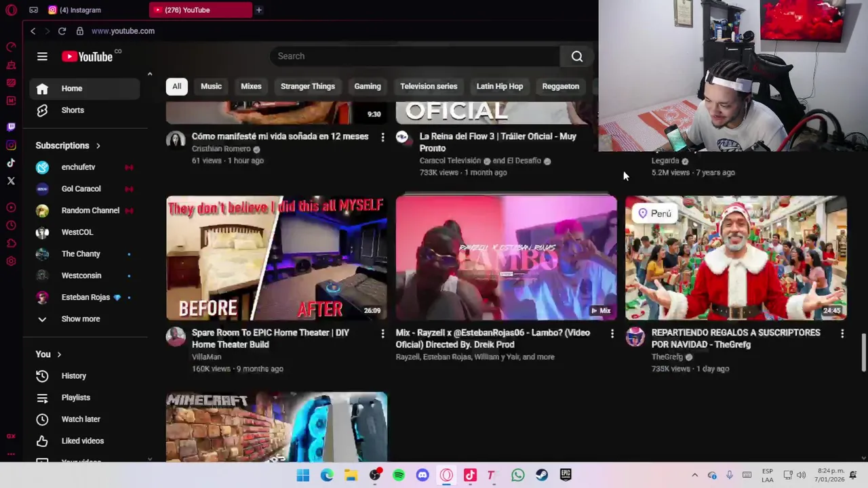868x488 pixels.
Task: Show more subscriptions
Action: (84, 319)
